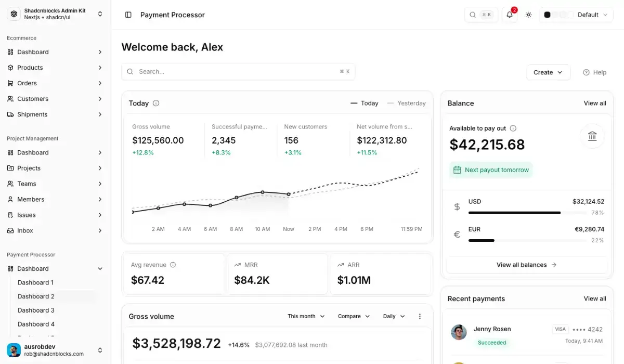Collapse Payment Processor Dashboard chevron

tap(100, 269)
